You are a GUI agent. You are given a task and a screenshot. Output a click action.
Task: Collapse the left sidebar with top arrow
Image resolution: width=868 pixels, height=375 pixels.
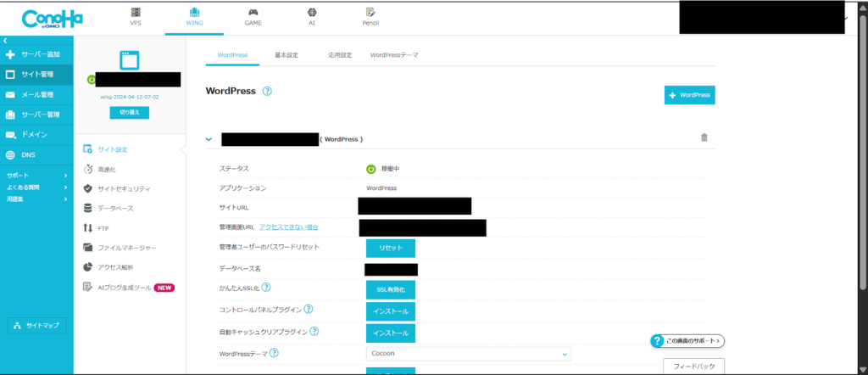click(x=5, y=41)
